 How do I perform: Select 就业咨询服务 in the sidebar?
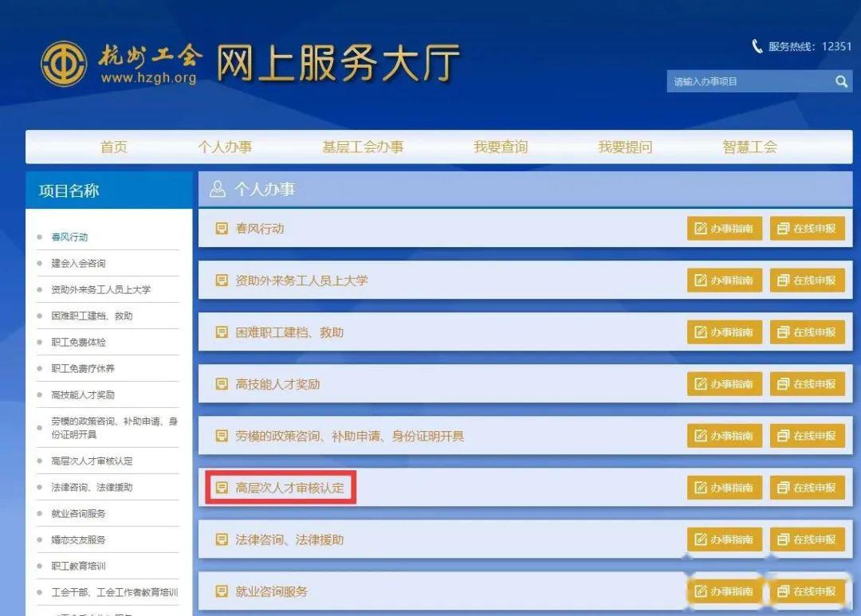click(78, 514)
